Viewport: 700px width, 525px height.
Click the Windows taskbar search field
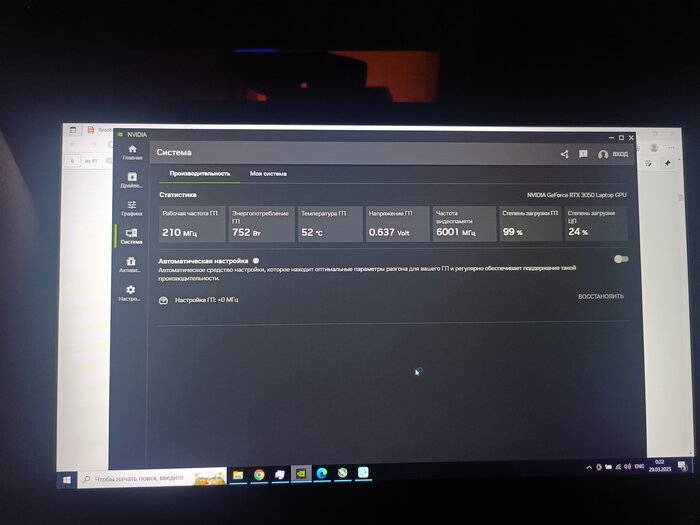tap(150, 479)
